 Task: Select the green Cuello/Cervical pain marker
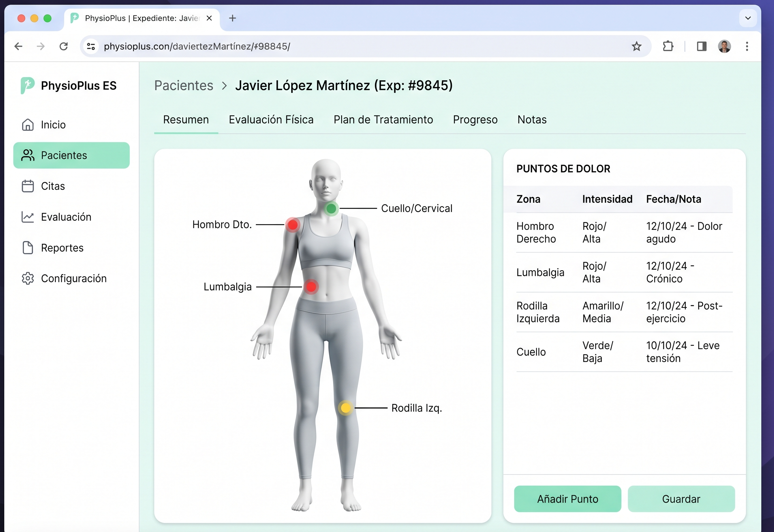coord(331,209)
